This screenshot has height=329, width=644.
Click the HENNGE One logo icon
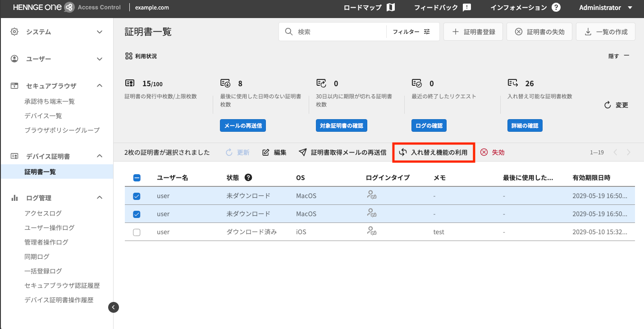(69, 7)
